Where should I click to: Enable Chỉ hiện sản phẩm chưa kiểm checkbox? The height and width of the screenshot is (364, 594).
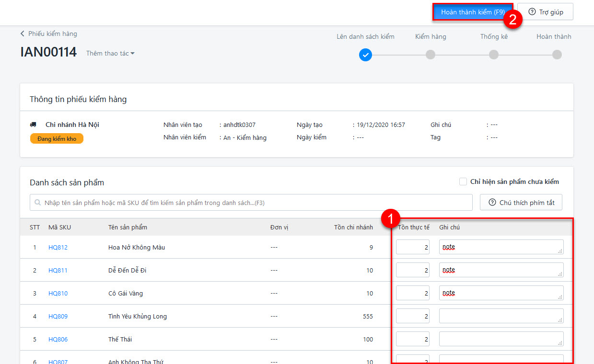pos(463,182)
